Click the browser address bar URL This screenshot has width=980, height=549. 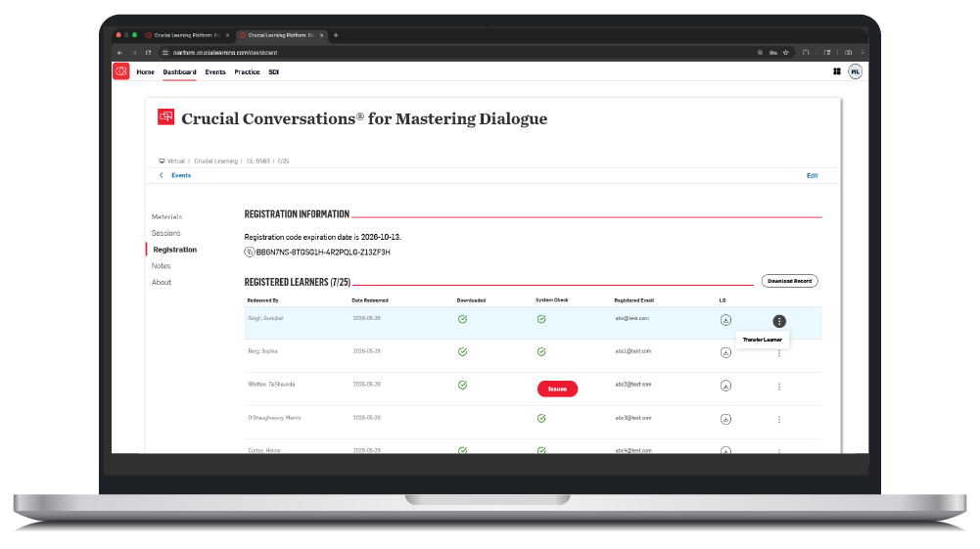pos(225,53)
